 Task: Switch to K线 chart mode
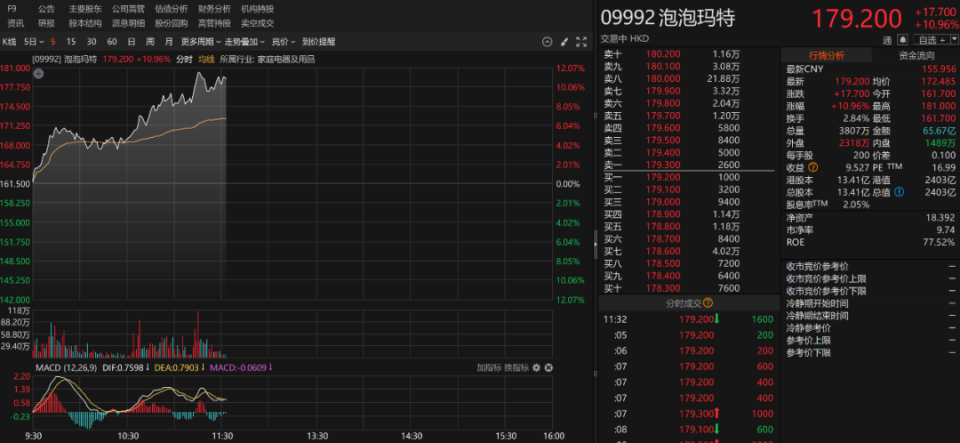[x=9, y=42]
